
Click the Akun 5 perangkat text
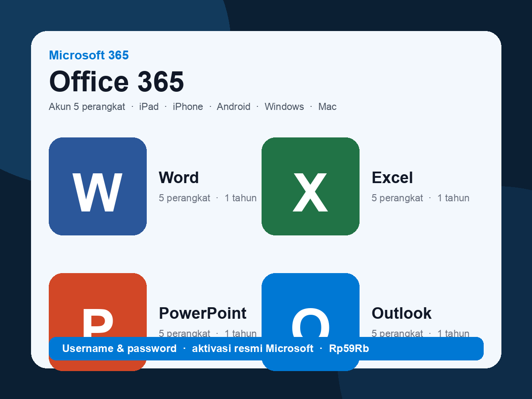tap(87, 107)
